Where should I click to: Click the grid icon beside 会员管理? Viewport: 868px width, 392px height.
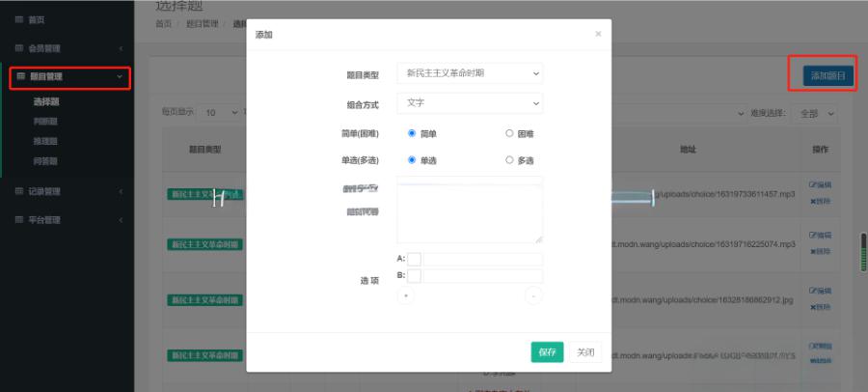[19, 49]
